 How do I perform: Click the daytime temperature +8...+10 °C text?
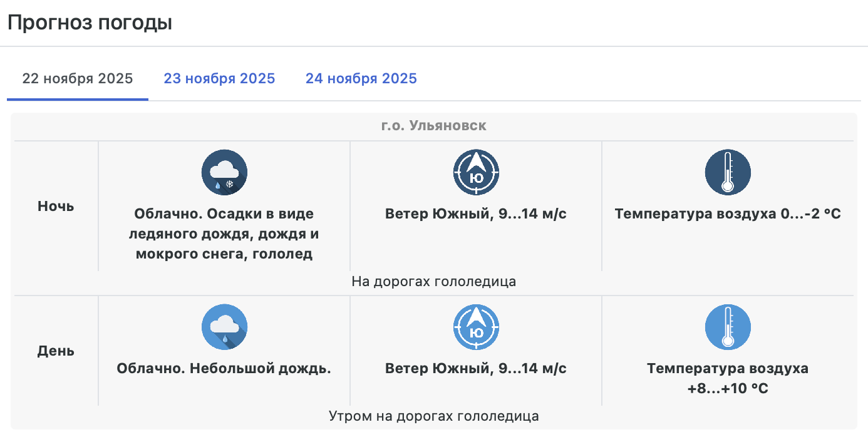(728, 378)
